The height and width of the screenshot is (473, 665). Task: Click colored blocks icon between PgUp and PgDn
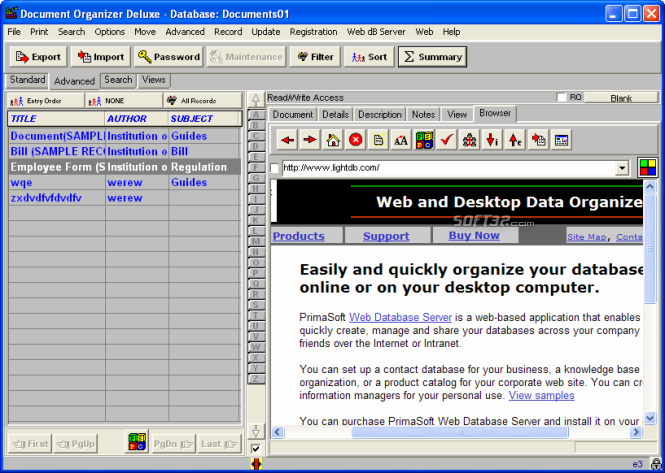click(137, 442)
